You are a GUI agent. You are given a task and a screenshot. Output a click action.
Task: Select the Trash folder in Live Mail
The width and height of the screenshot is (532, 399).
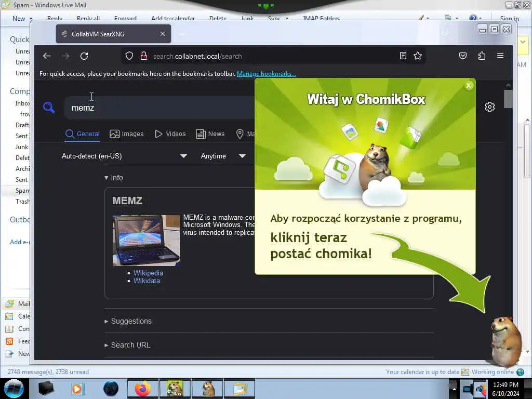click(x=22, y=201)
